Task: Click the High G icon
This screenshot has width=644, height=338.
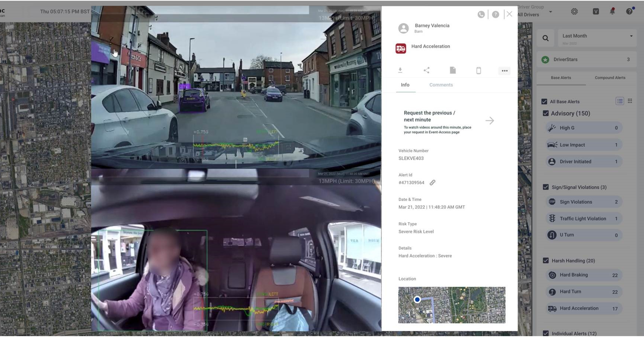Action: (x=552, y=128)
